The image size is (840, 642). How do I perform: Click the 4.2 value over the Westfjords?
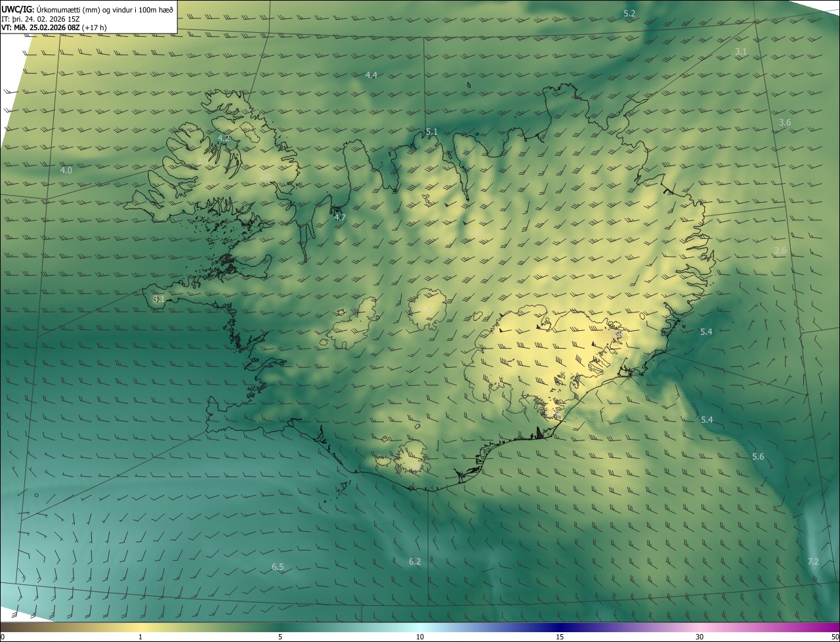pyautogui.click(x=224, y=138)
